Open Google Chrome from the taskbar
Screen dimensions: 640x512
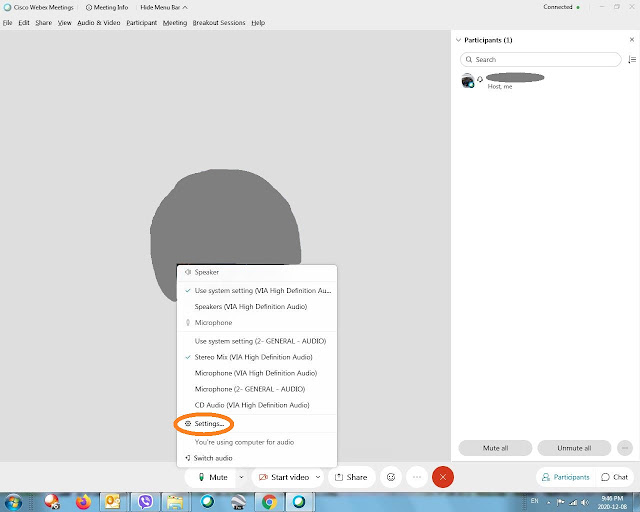pos(269,502)
